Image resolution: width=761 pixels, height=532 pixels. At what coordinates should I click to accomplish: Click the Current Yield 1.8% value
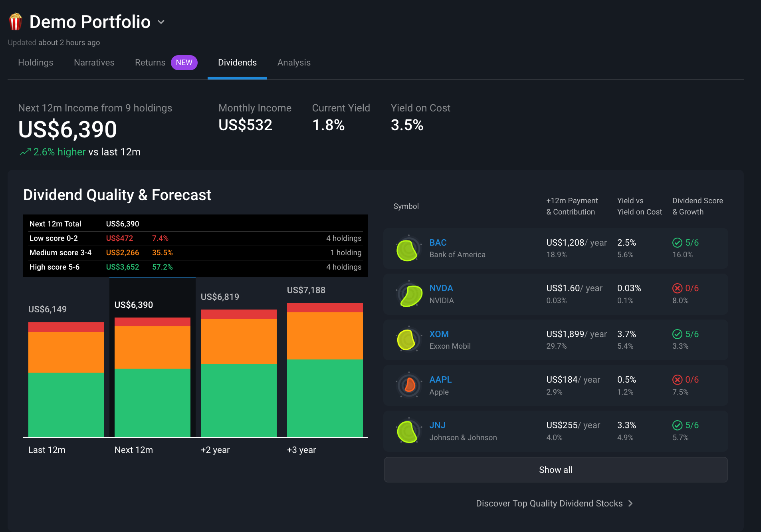(x=328, y=125)
